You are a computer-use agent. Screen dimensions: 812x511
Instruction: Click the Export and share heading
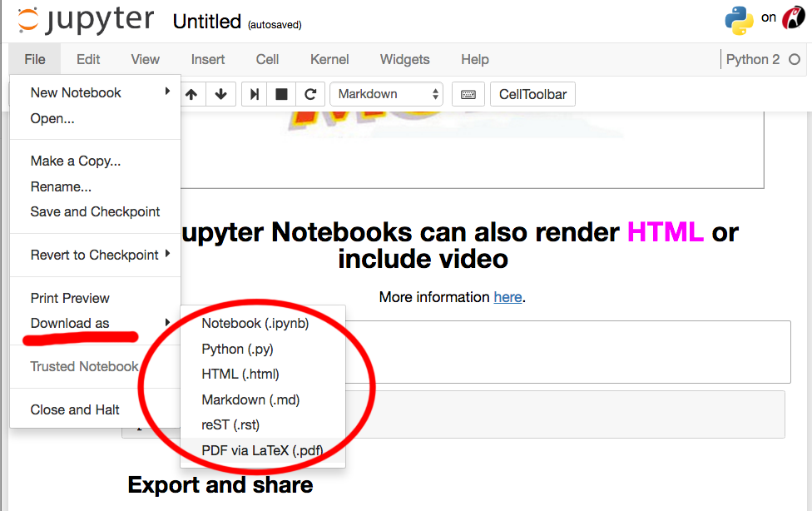(x=220, y=485)
